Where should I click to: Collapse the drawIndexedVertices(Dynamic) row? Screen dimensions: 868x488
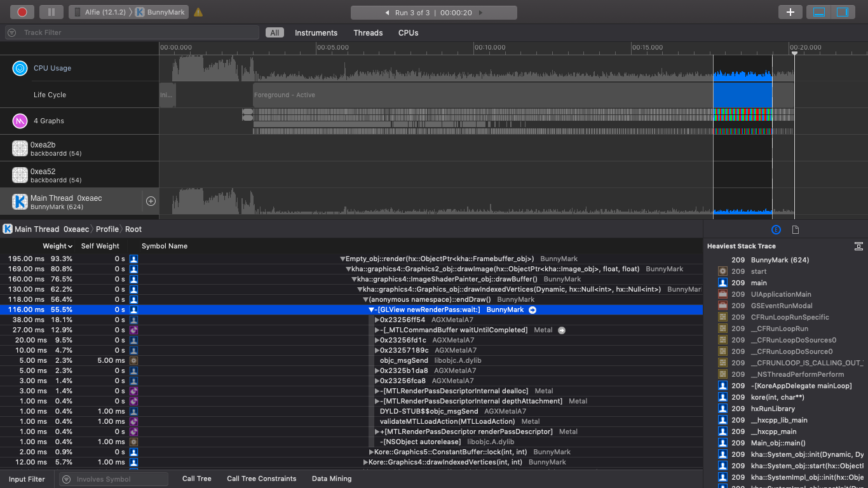click(360, 289)
